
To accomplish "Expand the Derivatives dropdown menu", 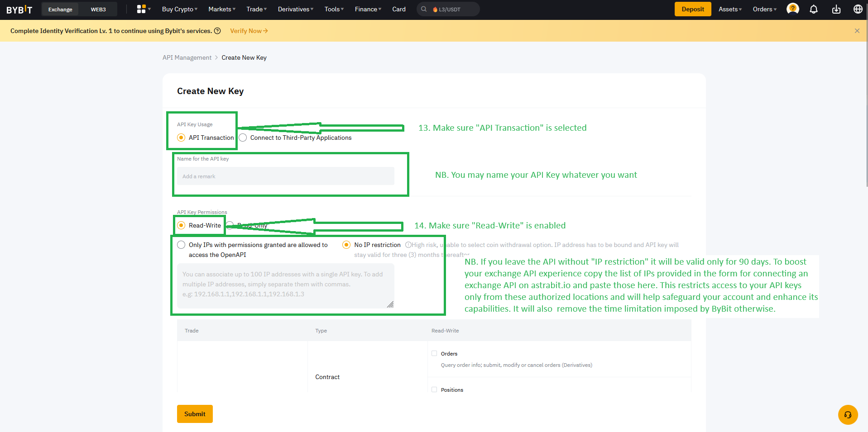I will (296, 9).
